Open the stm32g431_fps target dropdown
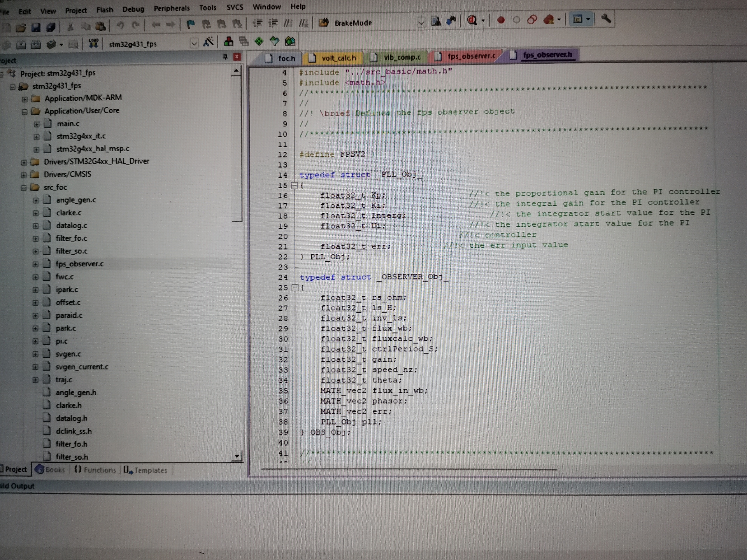 click(194, 44)
